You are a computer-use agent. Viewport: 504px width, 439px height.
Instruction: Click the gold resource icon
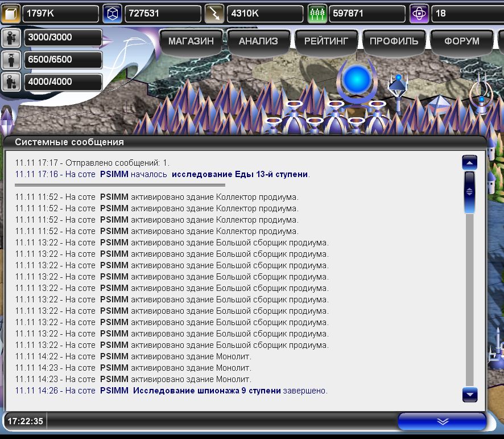tap(11, 14)
